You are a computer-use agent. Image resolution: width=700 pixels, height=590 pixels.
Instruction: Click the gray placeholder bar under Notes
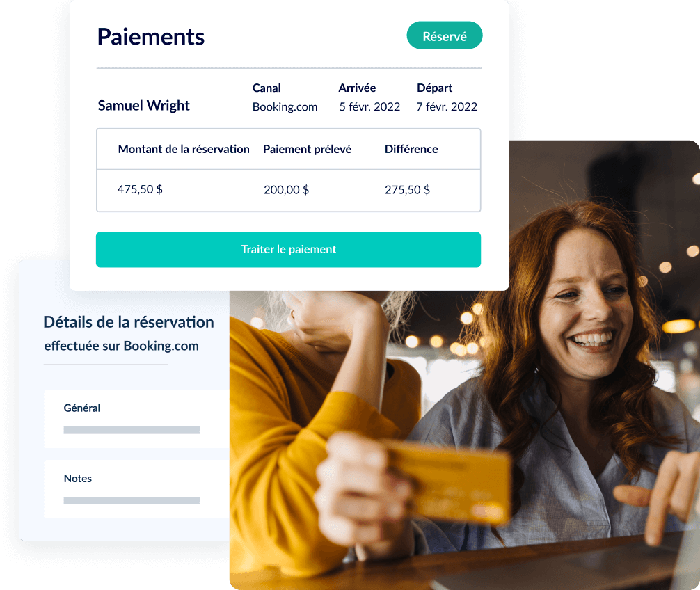click(x=132, y=501)
